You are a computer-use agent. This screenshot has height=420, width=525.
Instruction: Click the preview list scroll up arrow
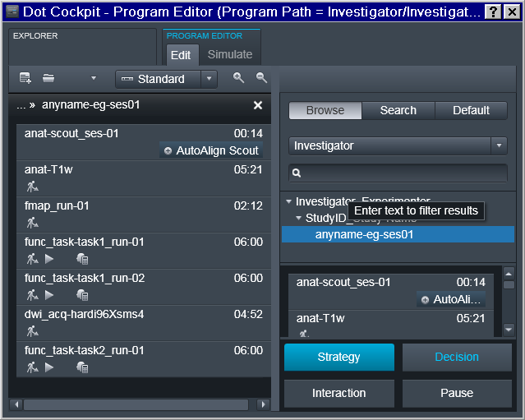click(x=509, y=274)
